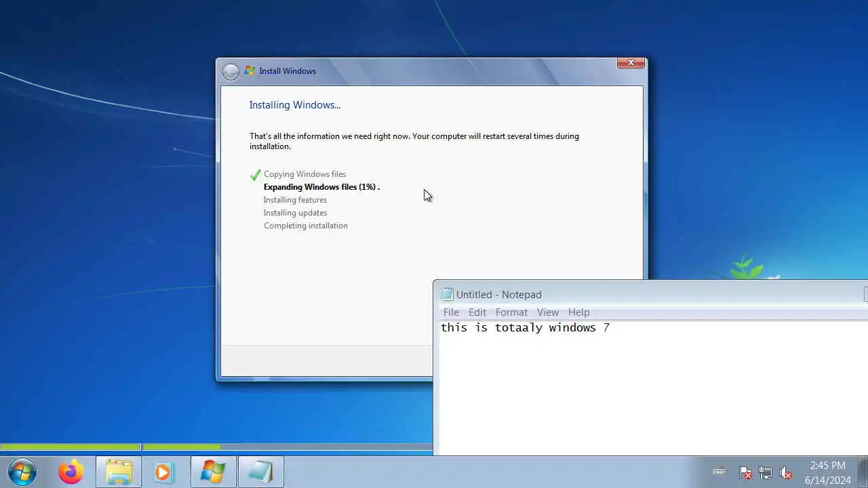
Task: Open the network status tray icon
Action: 766,472
